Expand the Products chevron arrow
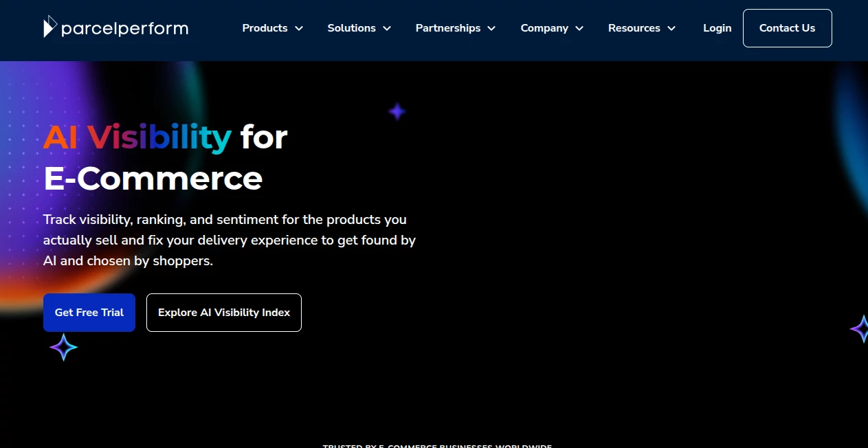Image resolution: width=868 pixels, height=448 pixels. [x=299, y=28]
